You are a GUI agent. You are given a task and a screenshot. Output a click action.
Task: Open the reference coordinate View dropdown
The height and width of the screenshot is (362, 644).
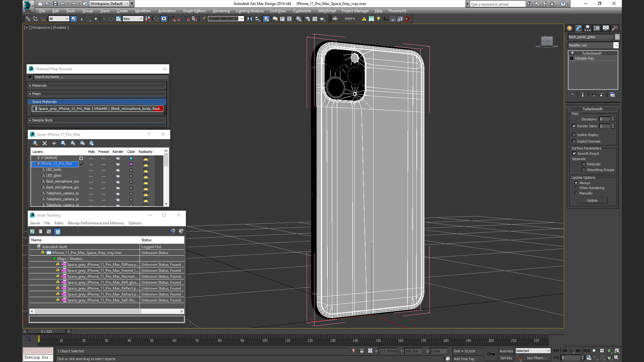tap(133, 19)
